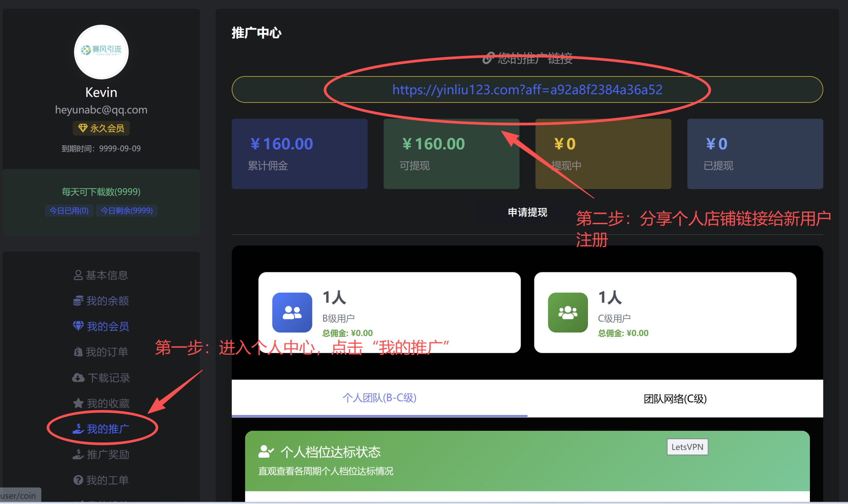The image size is (848, 504).
Task: Click the cloud icon beside 下载记录
Action: (x=78, y=378)
